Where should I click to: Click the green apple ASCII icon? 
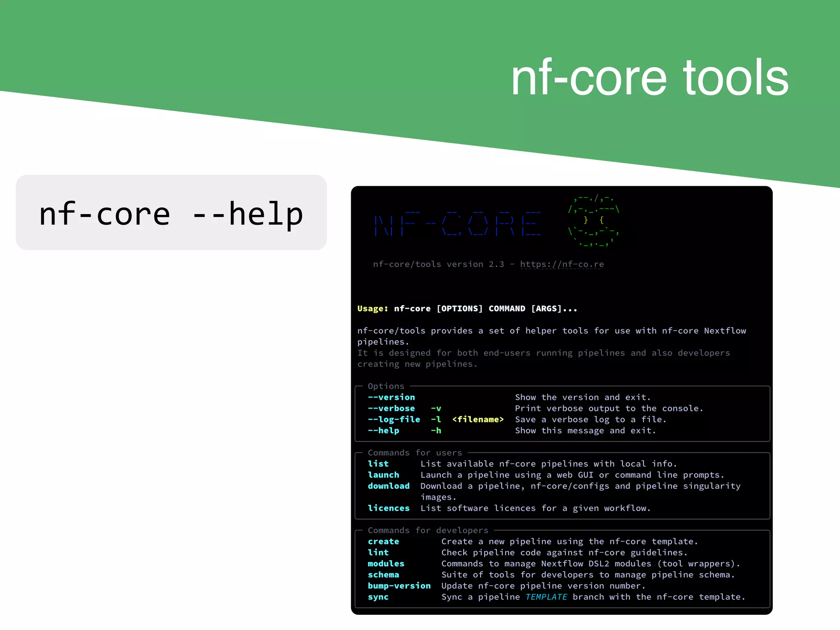click(x=593, y=221)
